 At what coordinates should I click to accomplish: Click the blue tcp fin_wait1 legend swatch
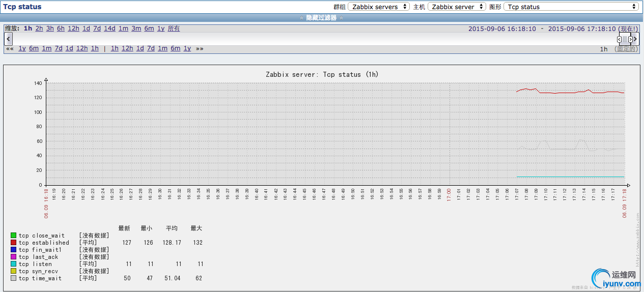(14, 250)
